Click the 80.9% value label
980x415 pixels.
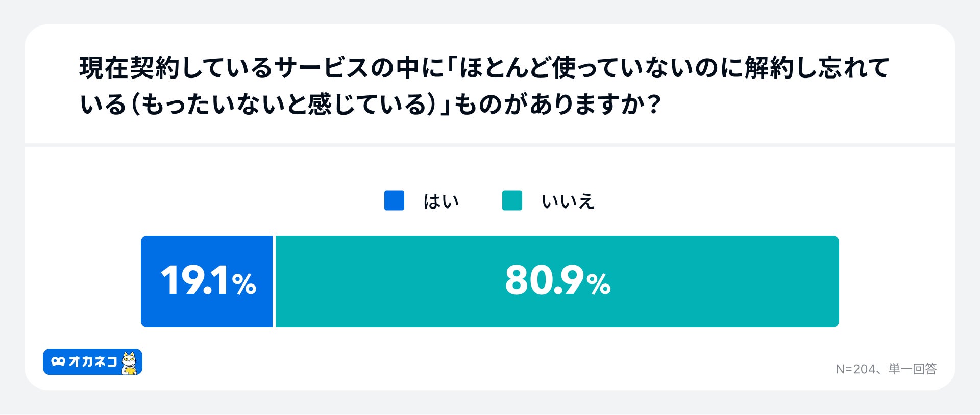point(557,281)
